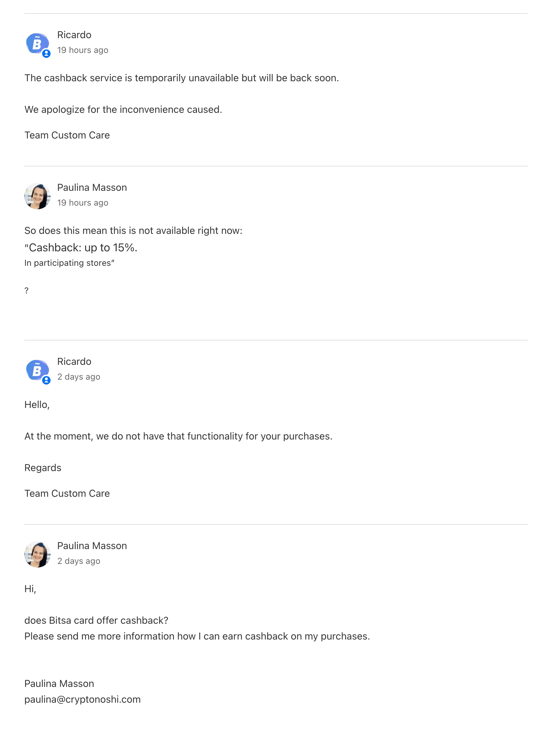Click Ricardo's Bitsa avatar in the 2 days ago reply
This screenshot has height=756, width=548.
coord(37,370)
